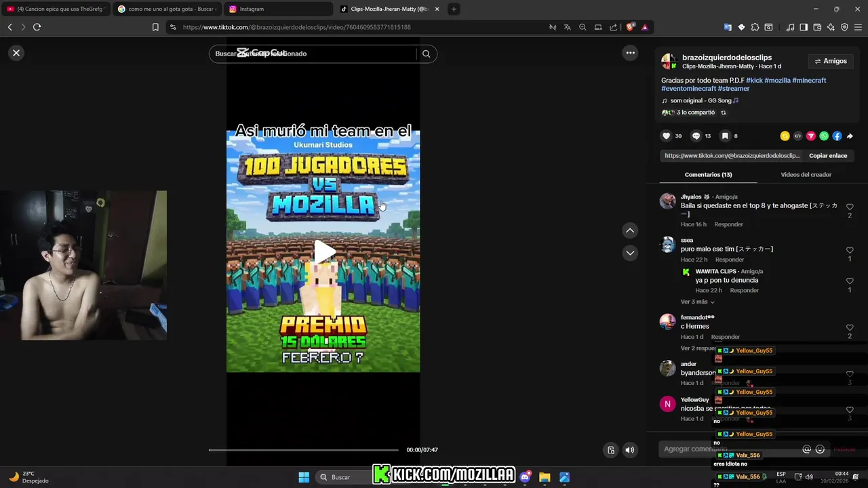Toggle the browser sidebar panel icon
The image size is (868, 488).
tap(804, 27)
